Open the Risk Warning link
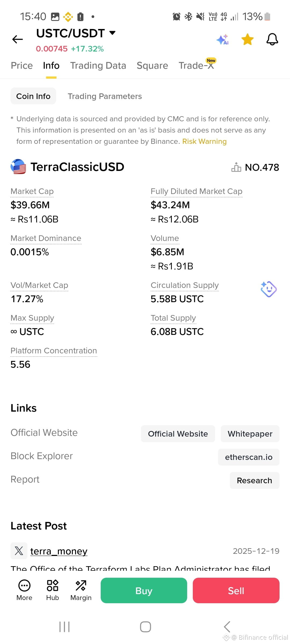 [204, 141]
